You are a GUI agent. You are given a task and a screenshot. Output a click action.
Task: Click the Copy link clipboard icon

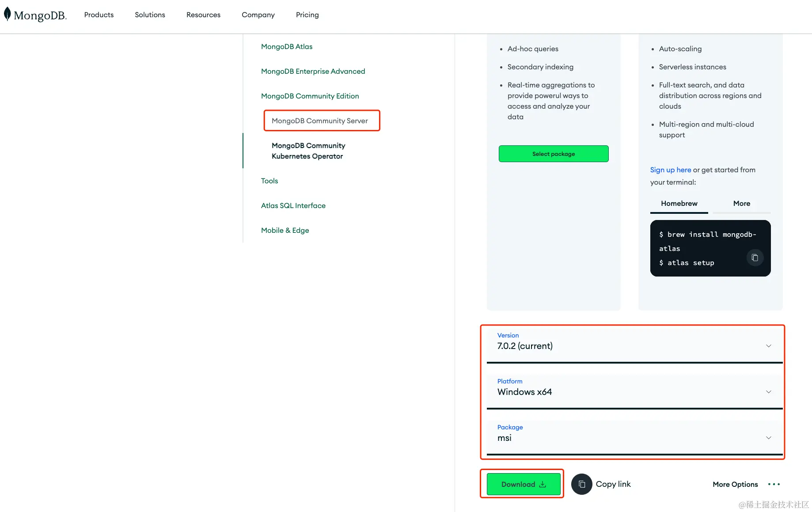(x=581, y=484)
